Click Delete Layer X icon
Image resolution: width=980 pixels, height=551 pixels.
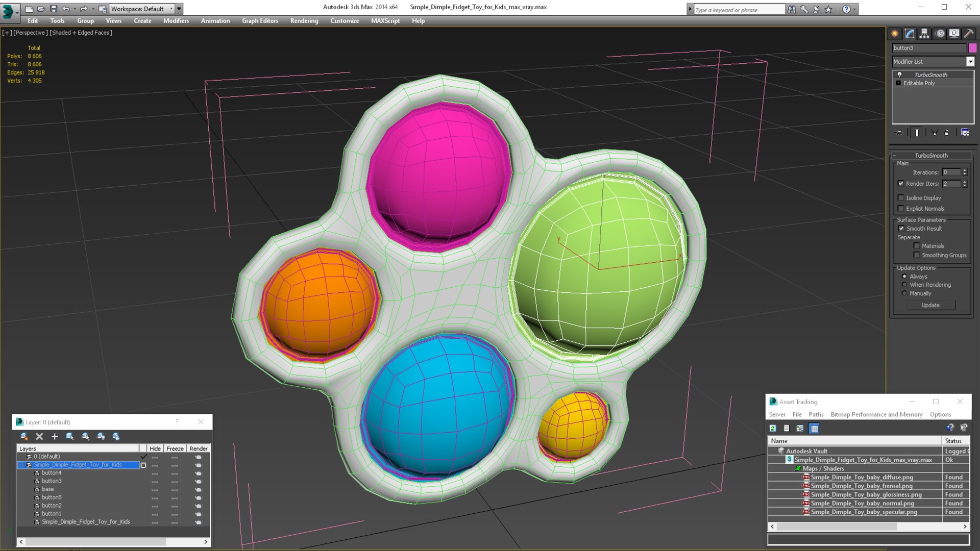point(39,436)
